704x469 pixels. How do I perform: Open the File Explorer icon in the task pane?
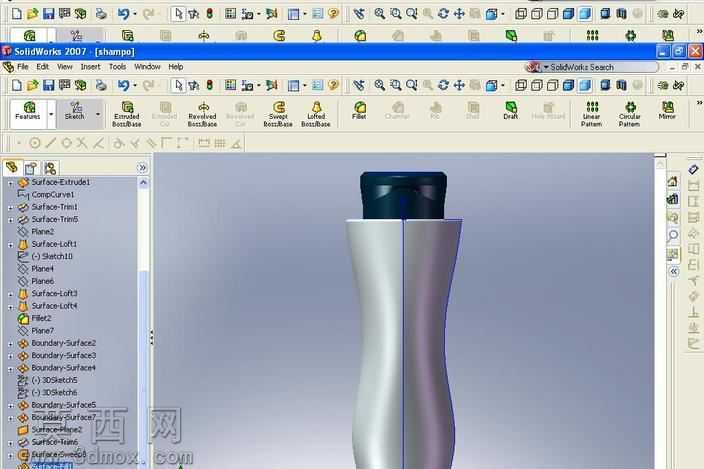click(672, 218)
